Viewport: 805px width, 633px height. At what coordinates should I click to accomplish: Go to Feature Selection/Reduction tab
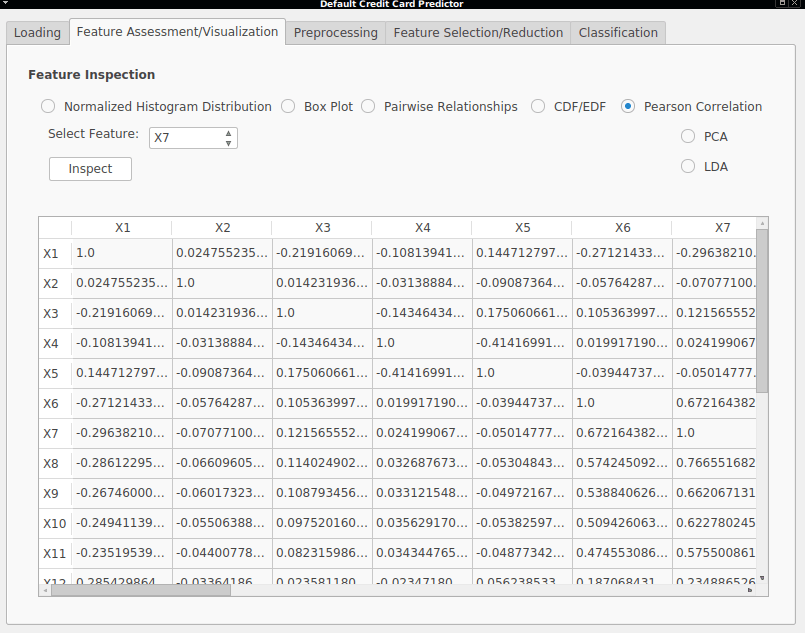pos(478,32)
